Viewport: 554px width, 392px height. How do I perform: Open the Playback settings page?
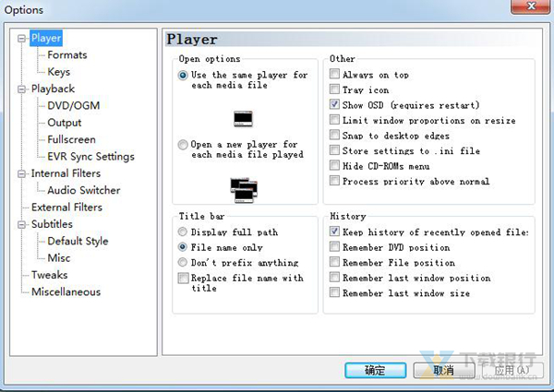[x=53, y=89]
